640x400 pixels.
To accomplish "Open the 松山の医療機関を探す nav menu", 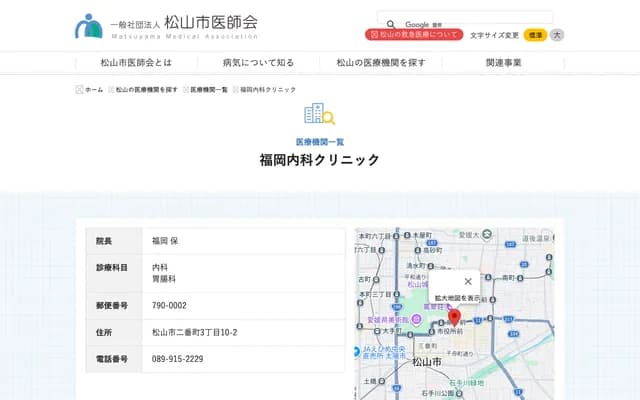I will 381,63.
